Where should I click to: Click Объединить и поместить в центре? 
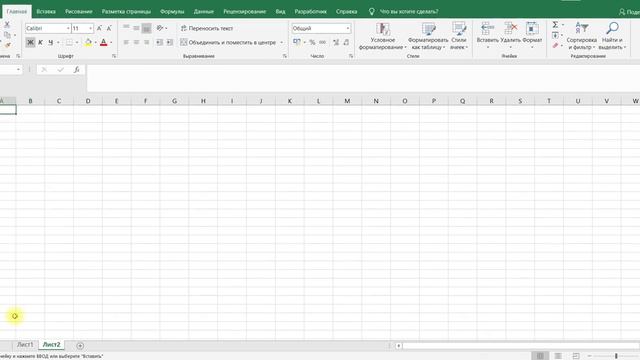pos(229,42)
